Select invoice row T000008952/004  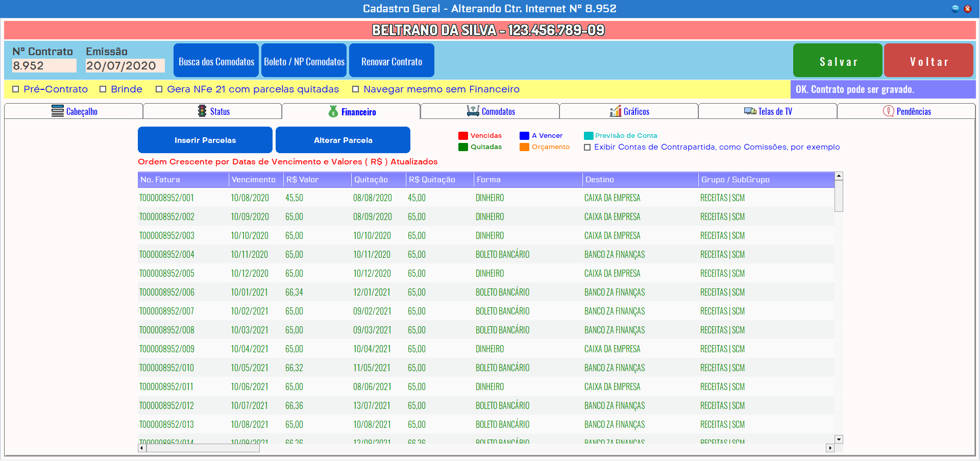click(486, 254)
